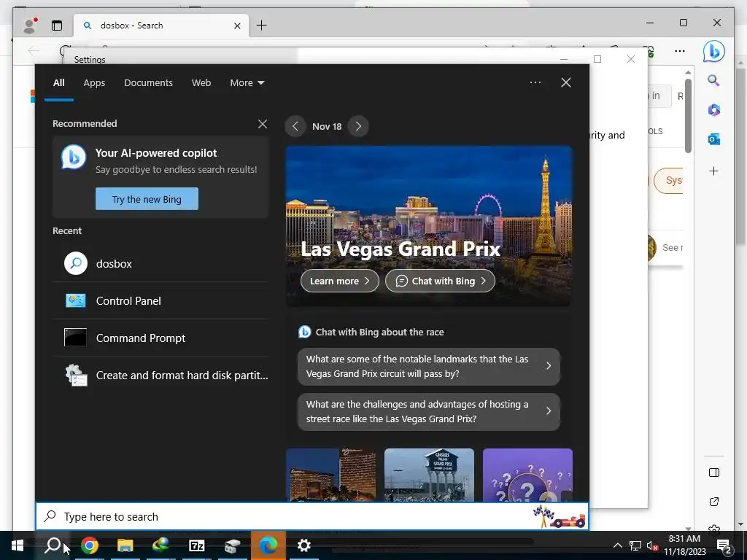Go to next day after Nov 18
The height and width of the screenshot is (560, 747).
358,126
